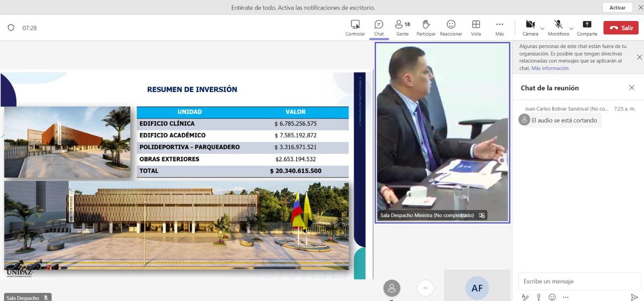
Task: Click in the Escribe un mensaje field
Action: (579, 281)
